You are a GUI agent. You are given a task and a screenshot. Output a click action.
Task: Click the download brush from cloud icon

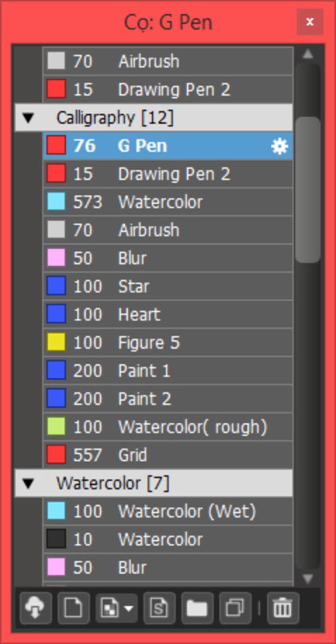[x=35, y=608]
